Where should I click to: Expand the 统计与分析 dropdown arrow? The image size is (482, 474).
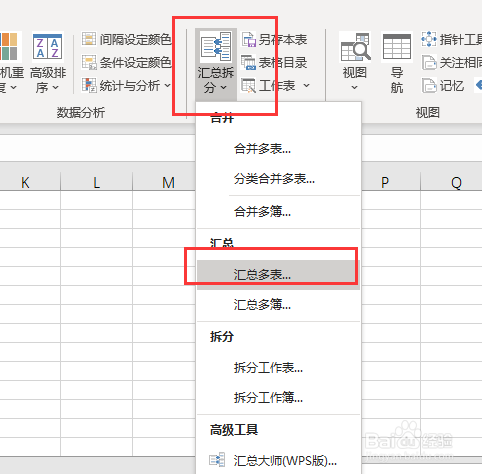pos(167,86)
